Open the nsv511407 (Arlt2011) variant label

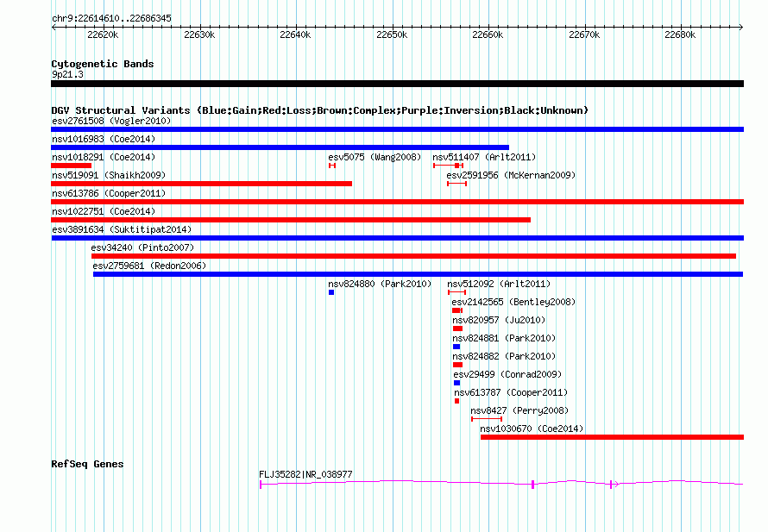coord(484,157)
